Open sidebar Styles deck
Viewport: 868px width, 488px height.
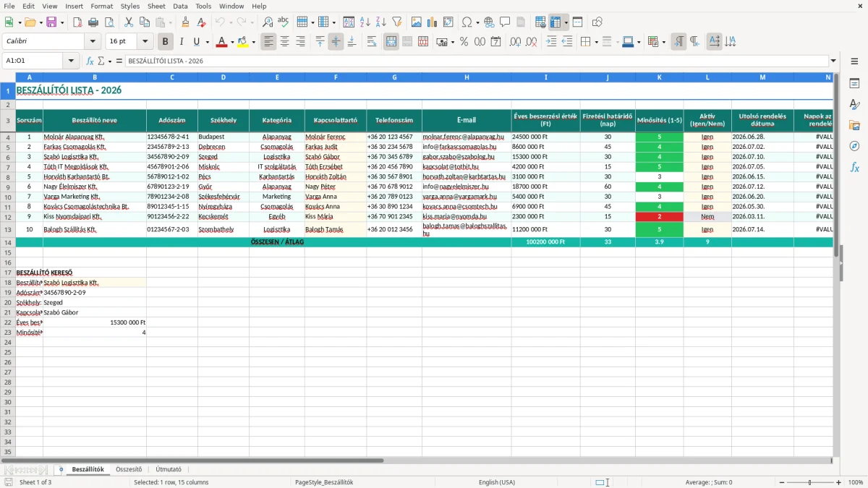tap(855, 105)
